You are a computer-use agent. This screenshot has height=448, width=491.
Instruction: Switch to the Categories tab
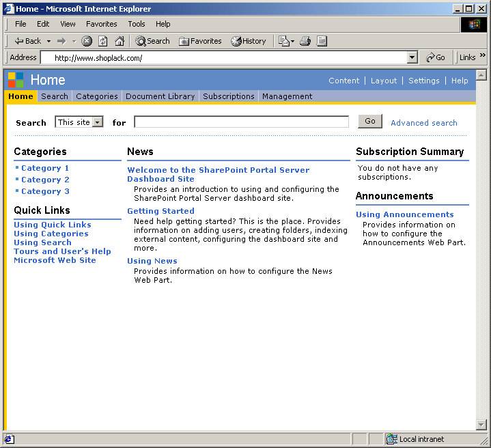pyautogui.click(x=97, y=96)
